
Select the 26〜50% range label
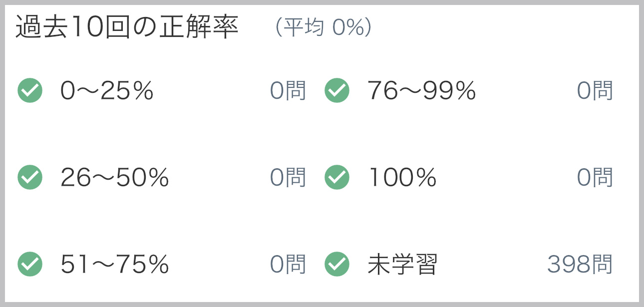115,178
